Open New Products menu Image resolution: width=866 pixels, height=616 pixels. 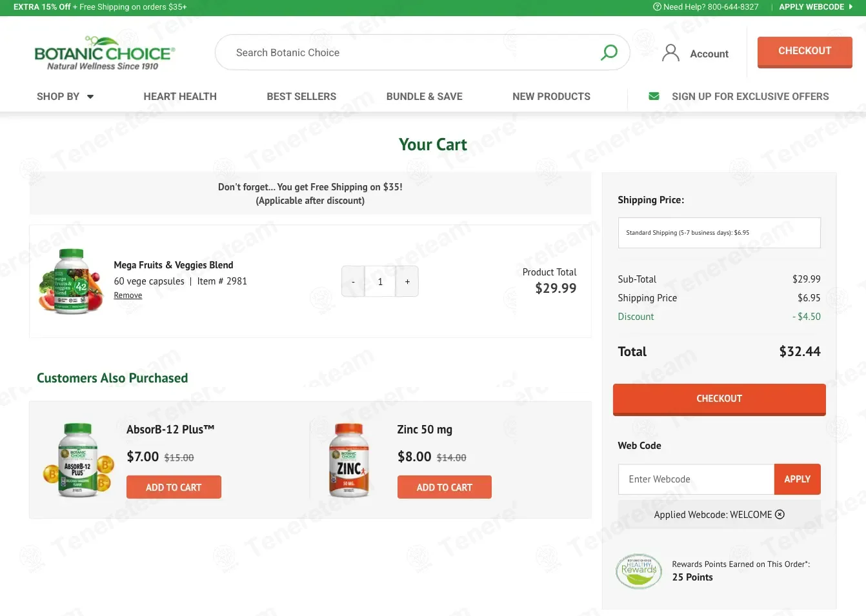(x=551, y=97)
